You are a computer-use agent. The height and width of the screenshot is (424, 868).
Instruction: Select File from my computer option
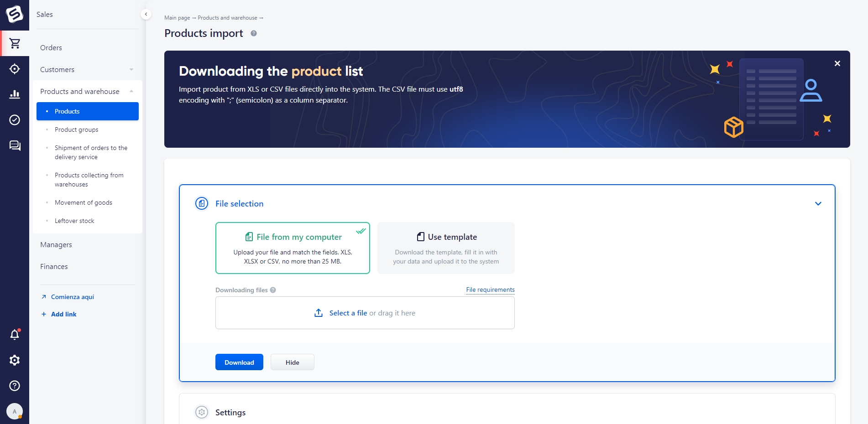293,248
